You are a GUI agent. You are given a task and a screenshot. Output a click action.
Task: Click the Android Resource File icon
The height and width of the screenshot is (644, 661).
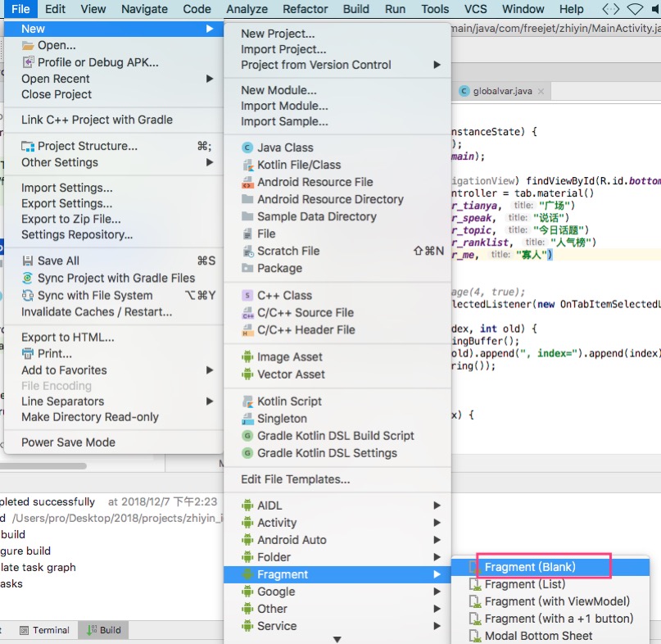tap(247, 182)
